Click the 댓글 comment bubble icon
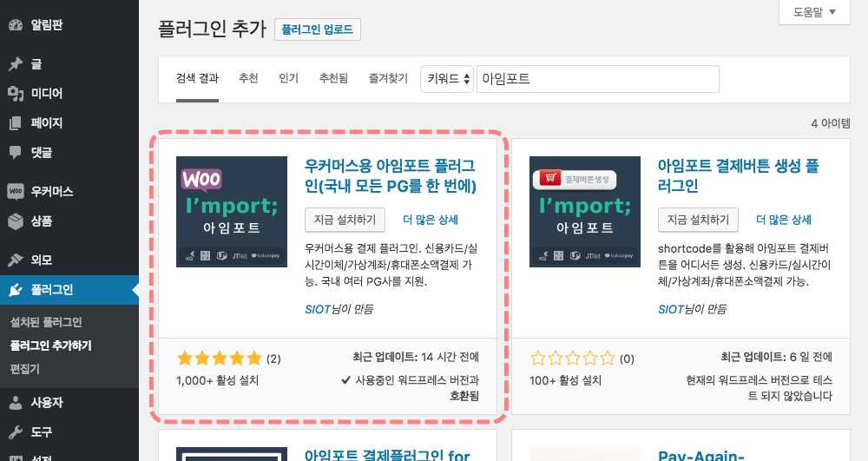The image size is (868, 461). point(16,152)
